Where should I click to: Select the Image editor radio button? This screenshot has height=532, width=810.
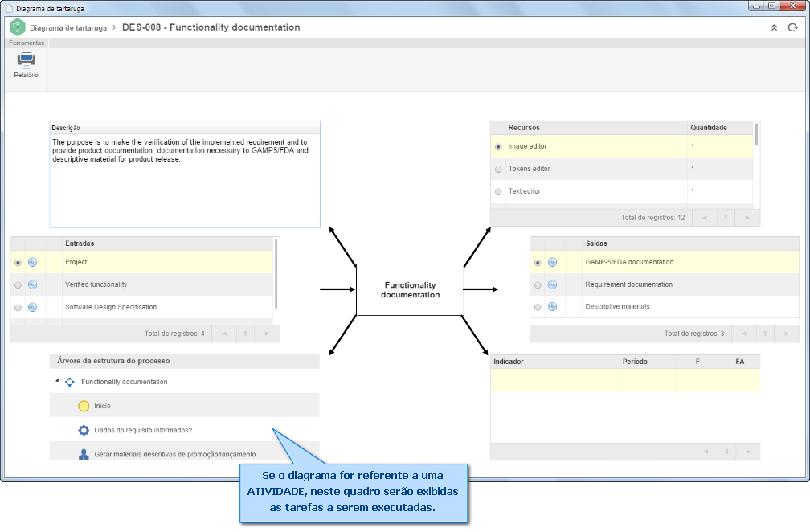tap(498, 147)
